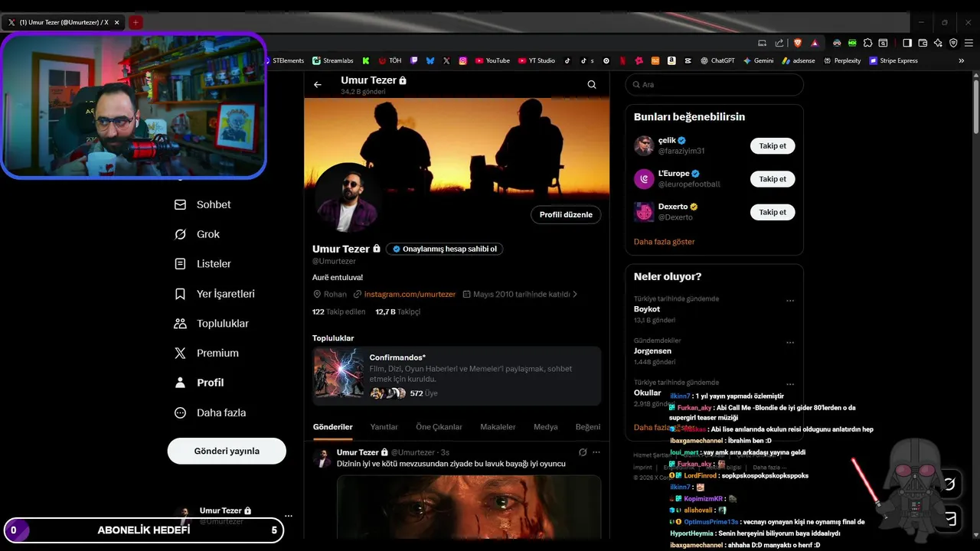The image size is (980, 551).
Task: Open the Instagram bookmark icon
Action: [463, 60]
